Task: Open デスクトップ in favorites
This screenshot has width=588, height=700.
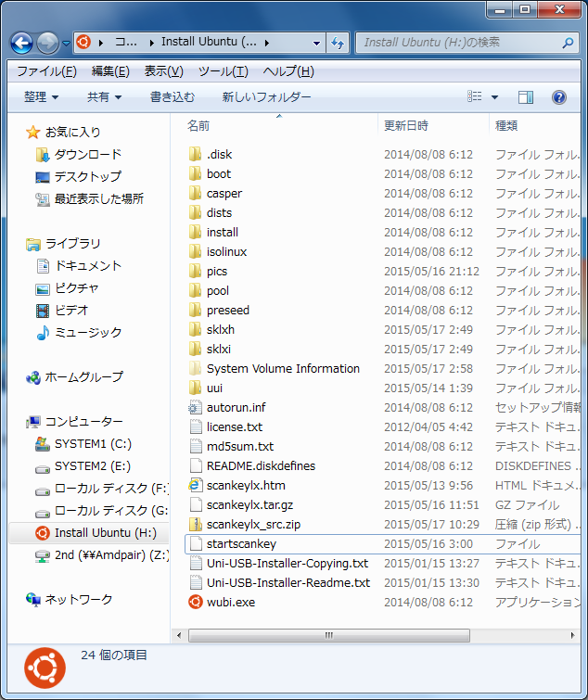Action: [x=87, y=177]
